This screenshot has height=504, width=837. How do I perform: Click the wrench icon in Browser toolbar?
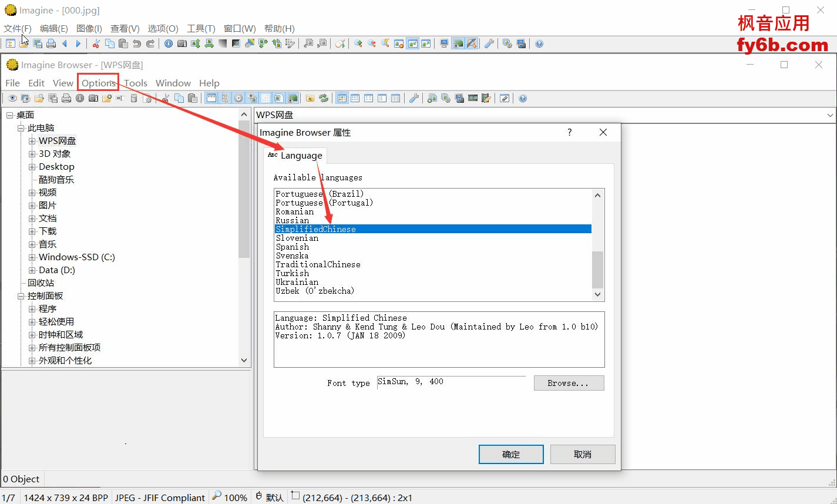pos(414,98)
